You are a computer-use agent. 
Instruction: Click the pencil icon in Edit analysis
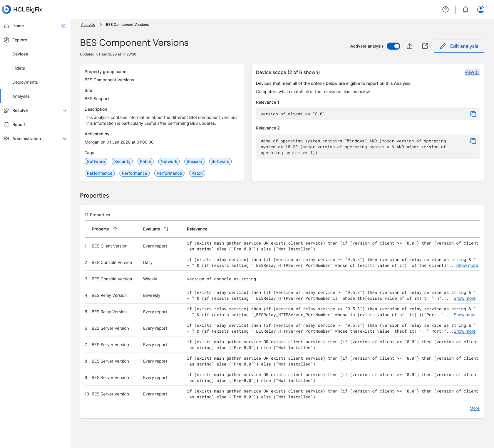[x=443, y=46]
